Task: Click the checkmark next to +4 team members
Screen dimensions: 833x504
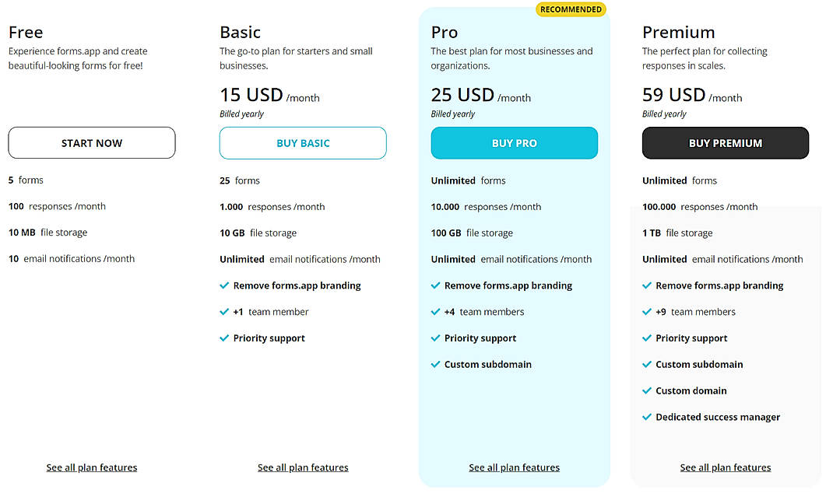Action: [x=435, y=311]
